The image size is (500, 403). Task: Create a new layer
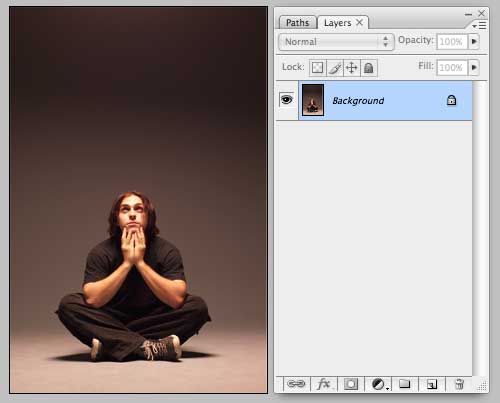(x=432, y=384)
